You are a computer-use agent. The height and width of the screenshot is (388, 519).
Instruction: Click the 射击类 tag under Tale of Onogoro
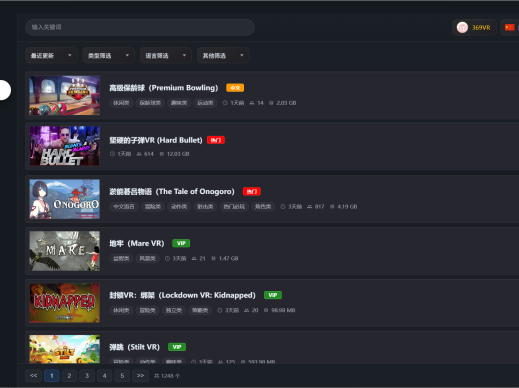[x=205, y=207]
